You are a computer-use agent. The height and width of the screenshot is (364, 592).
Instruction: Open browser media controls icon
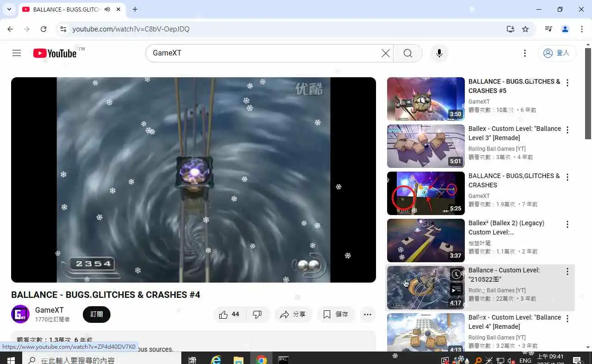coord(549,29)
